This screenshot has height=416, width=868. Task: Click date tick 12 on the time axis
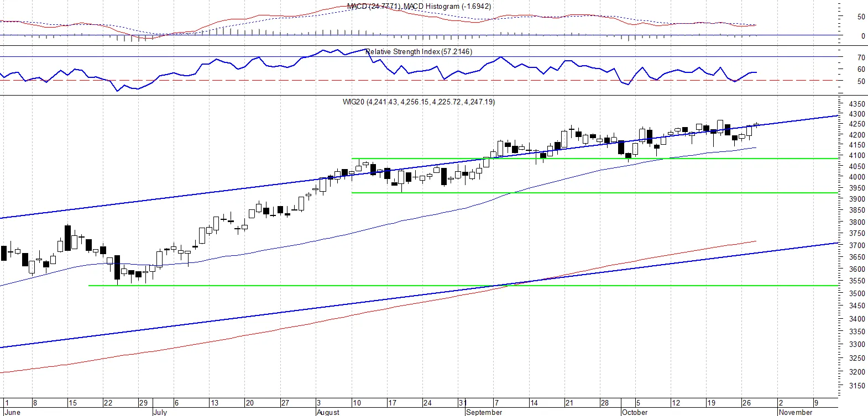(675, 403)
